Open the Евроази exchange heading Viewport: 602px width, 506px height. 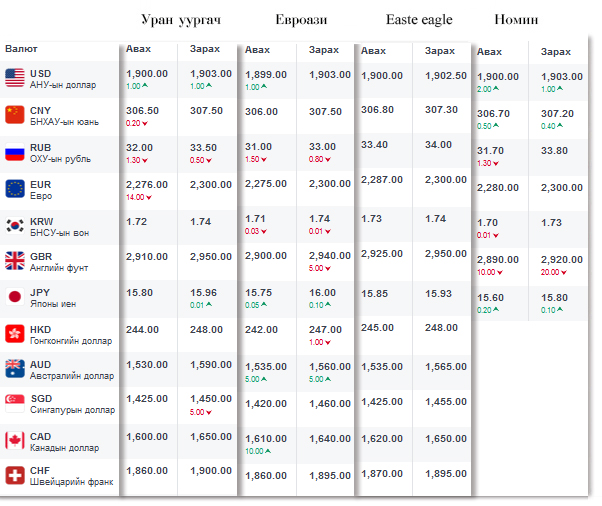[x=301, y=20]
